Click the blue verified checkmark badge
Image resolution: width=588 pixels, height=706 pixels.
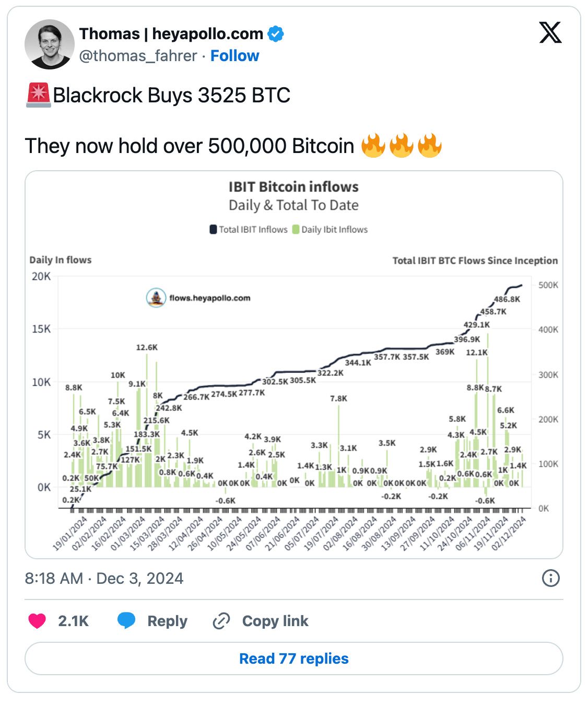tap(276, 34)
